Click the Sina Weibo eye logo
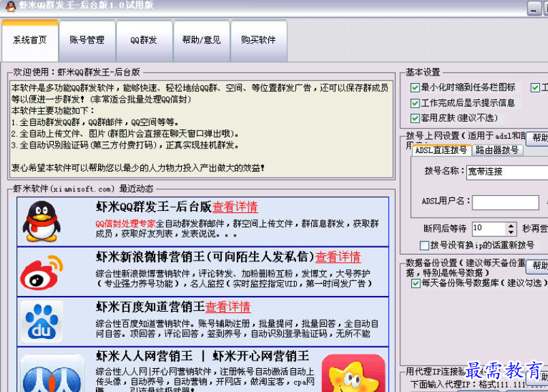 coord(42,272)
